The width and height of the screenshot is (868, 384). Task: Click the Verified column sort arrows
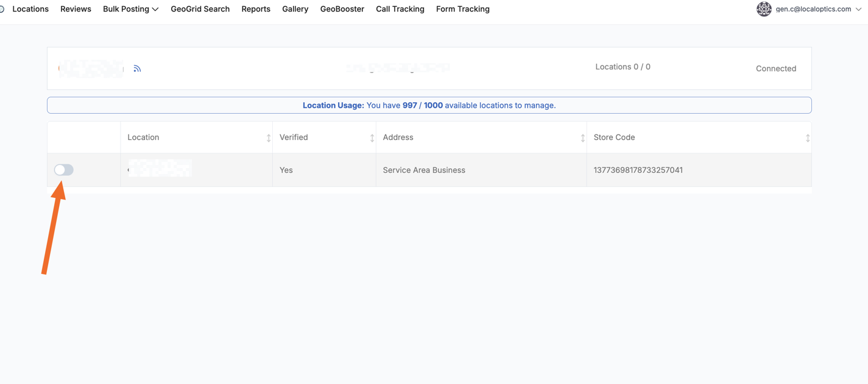pos(372,138)
